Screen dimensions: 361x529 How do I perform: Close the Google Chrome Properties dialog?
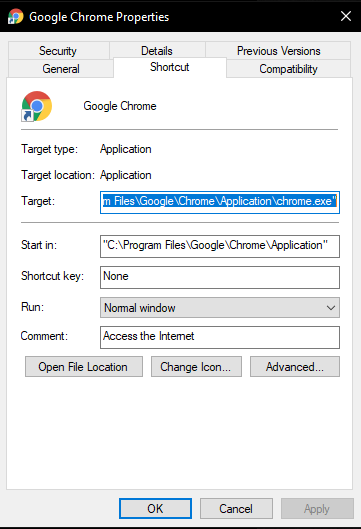click(346, 16)
